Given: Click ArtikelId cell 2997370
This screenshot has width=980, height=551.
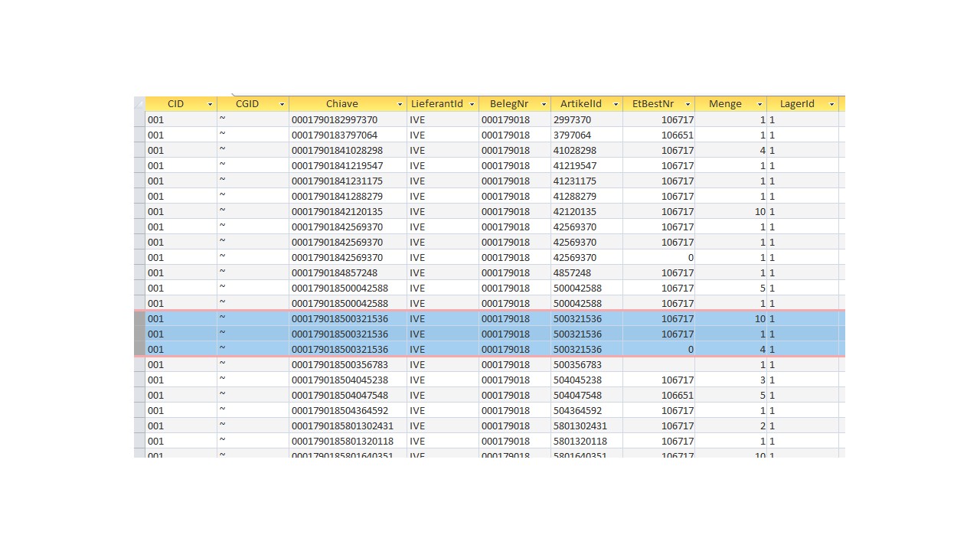Looking at the screenshot, I should click(586, 119).
